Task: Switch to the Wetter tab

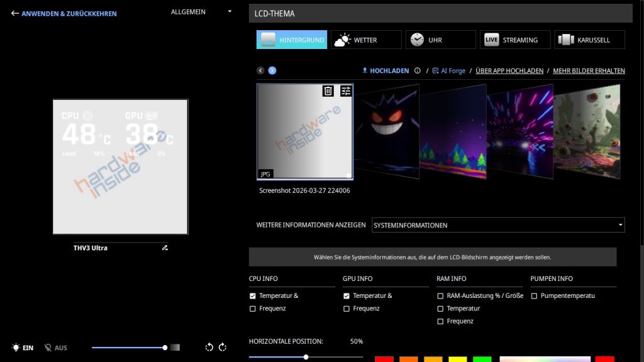Action: [x=366, y=40]
